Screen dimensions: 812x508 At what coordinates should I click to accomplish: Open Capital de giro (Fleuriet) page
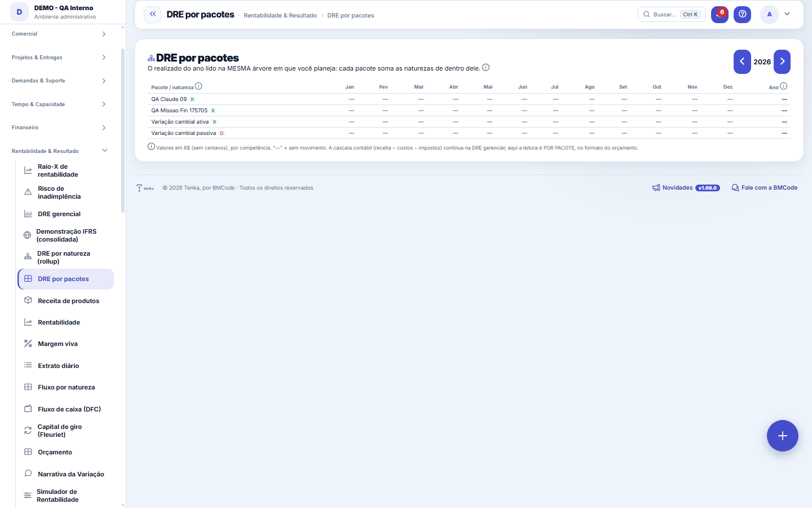click(x=65, y=431)
